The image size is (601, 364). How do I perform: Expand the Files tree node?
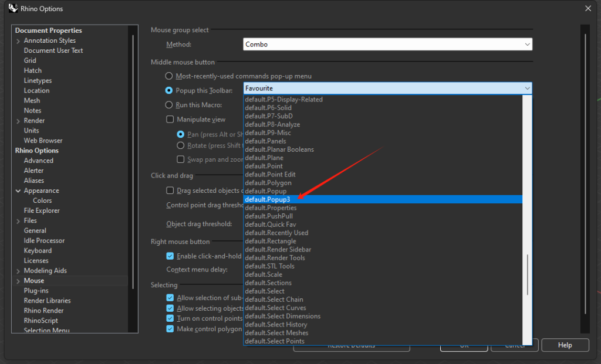(18, 221)
